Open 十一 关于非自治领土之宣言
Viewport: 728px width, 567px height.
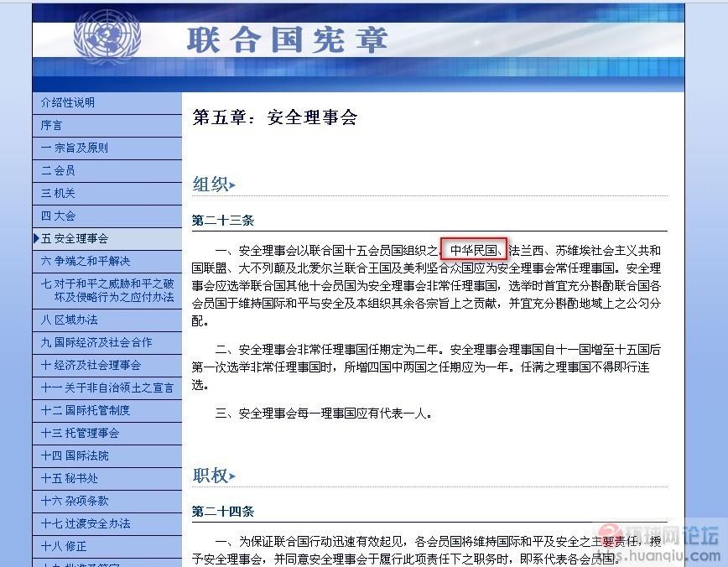coord(107,388)
